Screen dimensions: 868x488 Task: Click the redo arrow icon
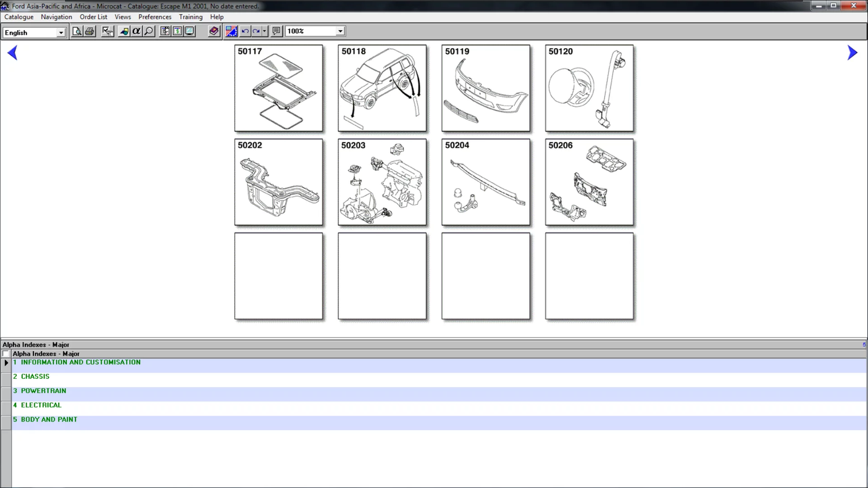point(256,31)
